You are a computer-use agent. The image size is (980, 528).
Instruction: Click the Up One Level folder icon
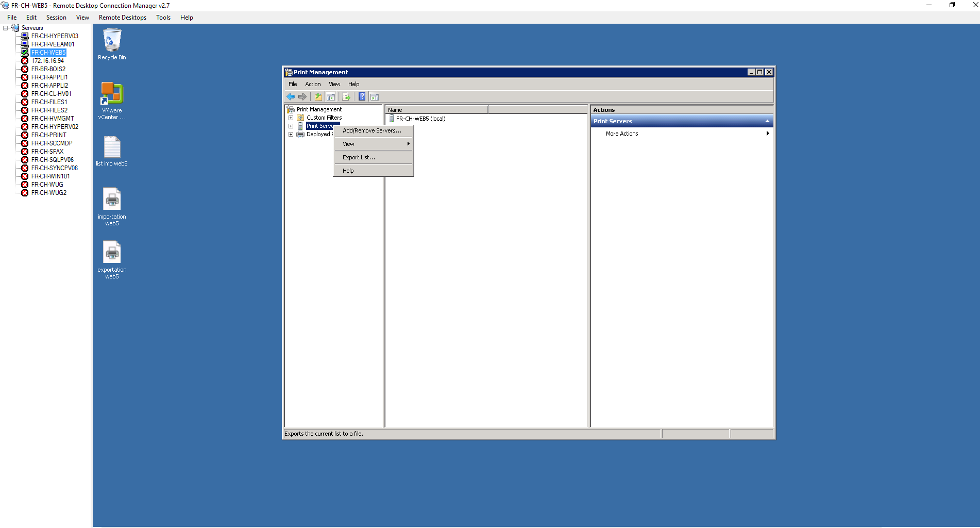pyautogui.click(x=318, y=96)
